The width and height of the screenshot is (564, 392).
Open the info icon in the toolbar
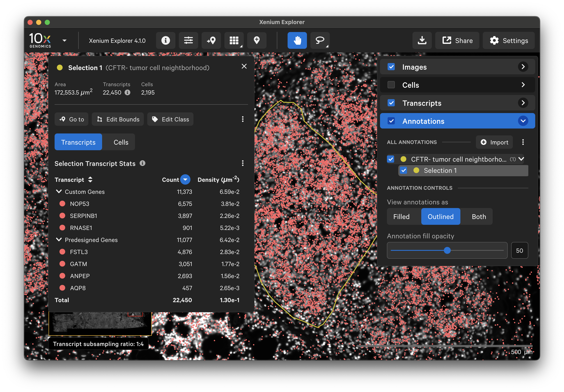[166, 41]
